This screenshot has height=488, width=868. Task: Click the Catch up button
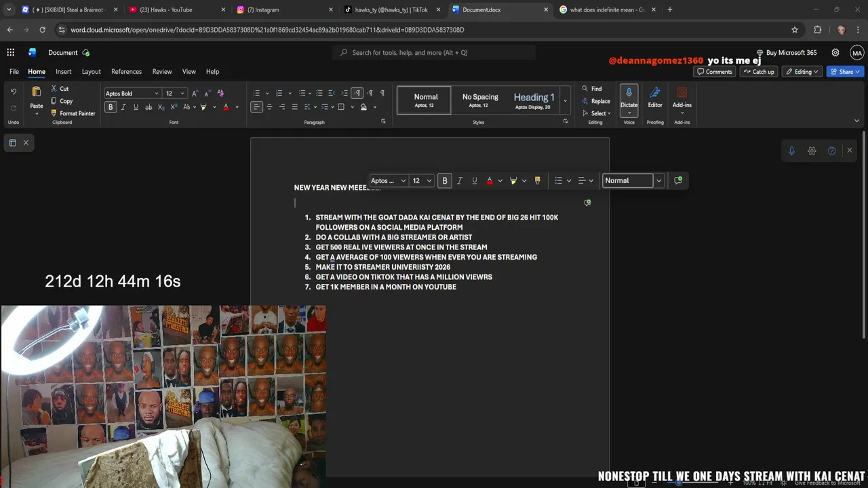point(758,71)
